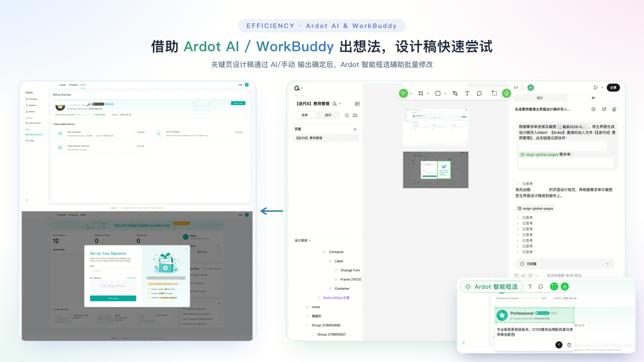Viewport: 644px width, 362px height.
Task: Click Renewal button for SES Envelopes
Action: [141, 132]
